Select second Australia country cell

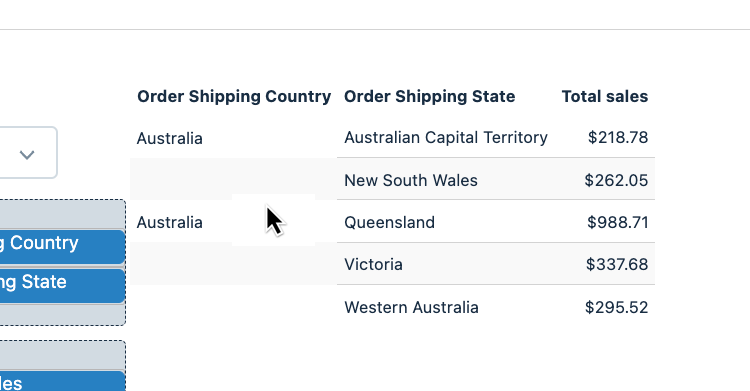[x=170, y=223]
